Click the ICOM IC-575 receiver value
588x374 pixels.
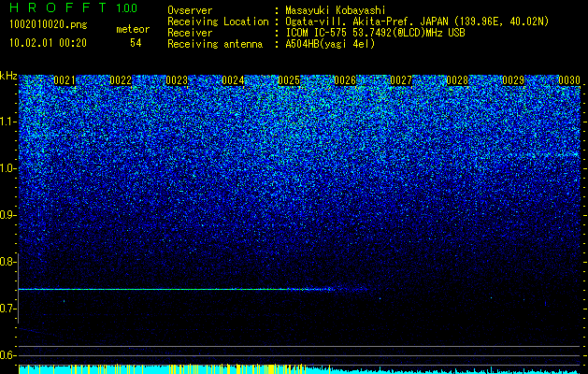[x=376, y=33]
